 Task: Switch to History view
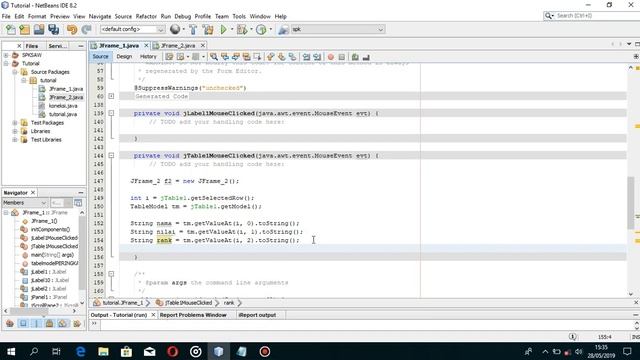tap(148, 57)
